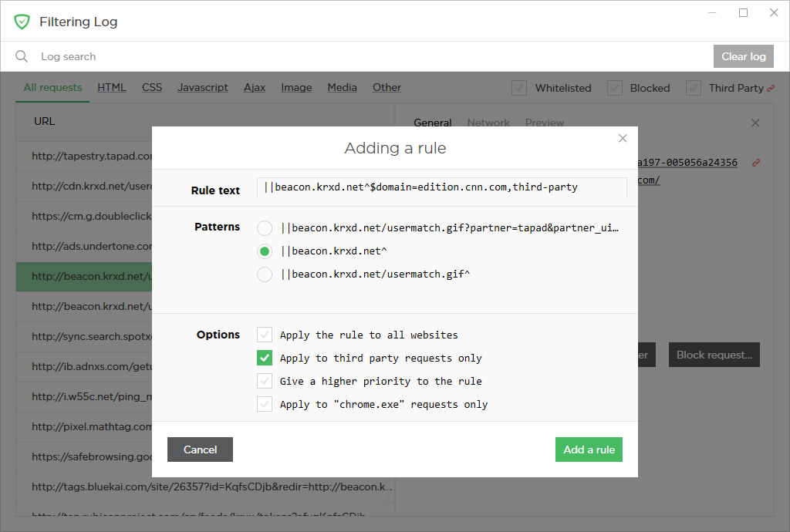Click the log search magnifier icon
790x532 pixels.
22,56
